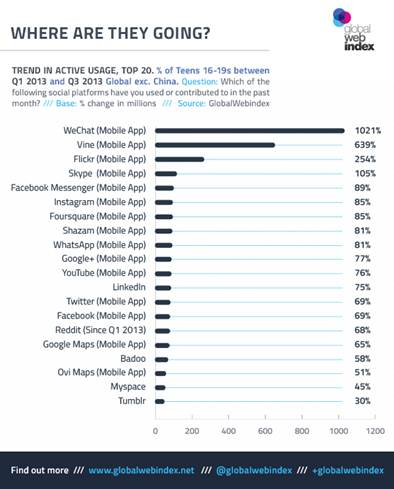Click the Facebook Messenger (Mobile App) label
Viewport: 394px width, 489px height.
[x=78, y=188]
